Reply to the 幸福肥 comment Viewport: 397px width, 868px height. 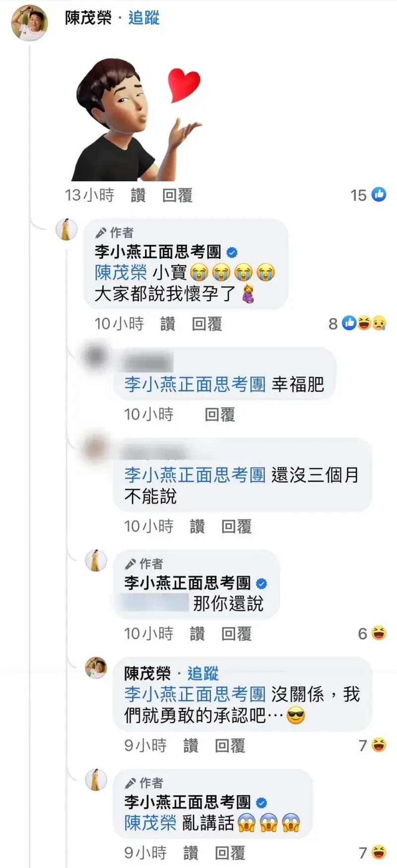pos(220,415)
